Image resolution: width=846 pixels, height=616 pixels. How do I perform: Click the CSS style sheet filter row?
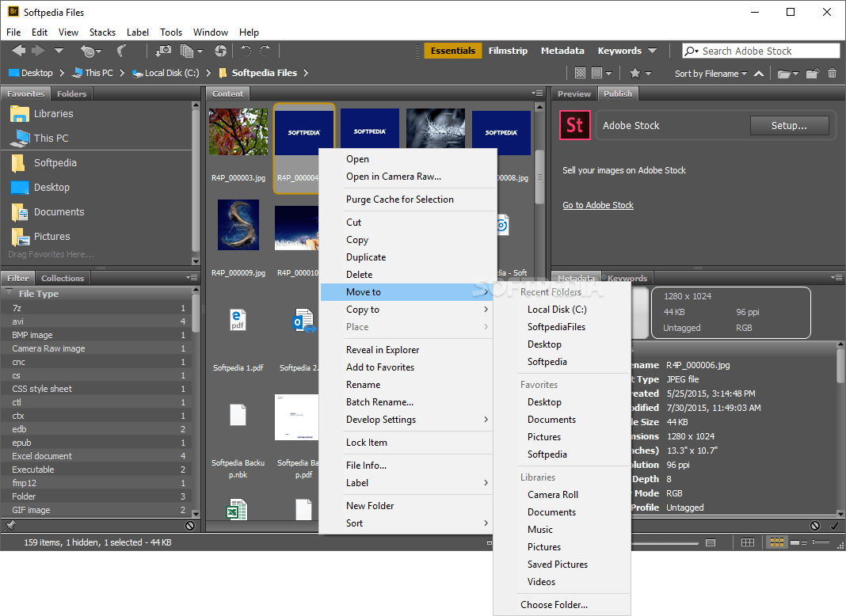click(97, 389)
